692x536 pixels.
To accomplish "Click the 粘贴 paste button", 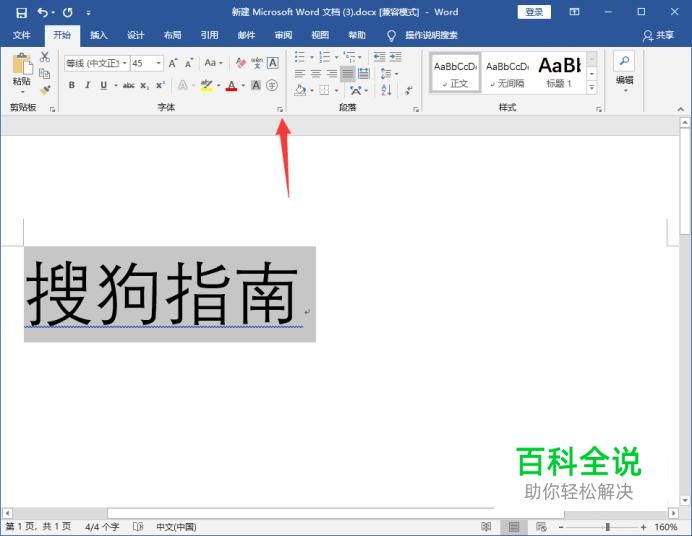I will 21,73.
